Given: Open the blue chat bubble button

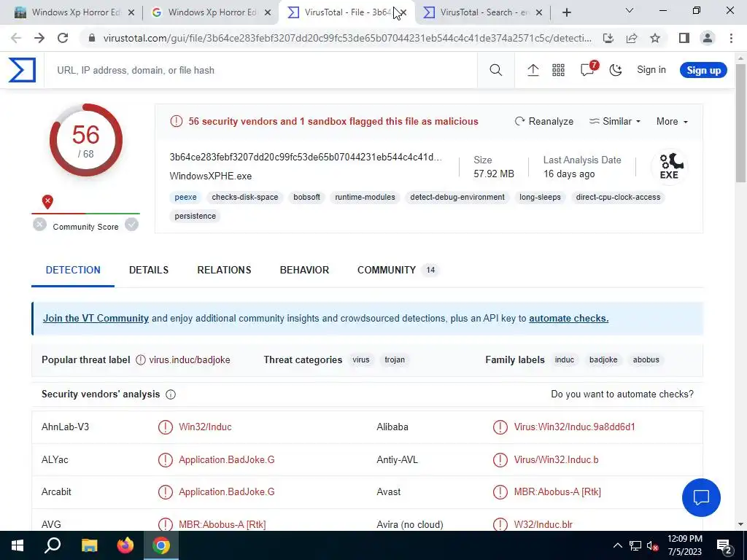Looking at the screenshot, I should pyautogui.click(x=701, y=497).
